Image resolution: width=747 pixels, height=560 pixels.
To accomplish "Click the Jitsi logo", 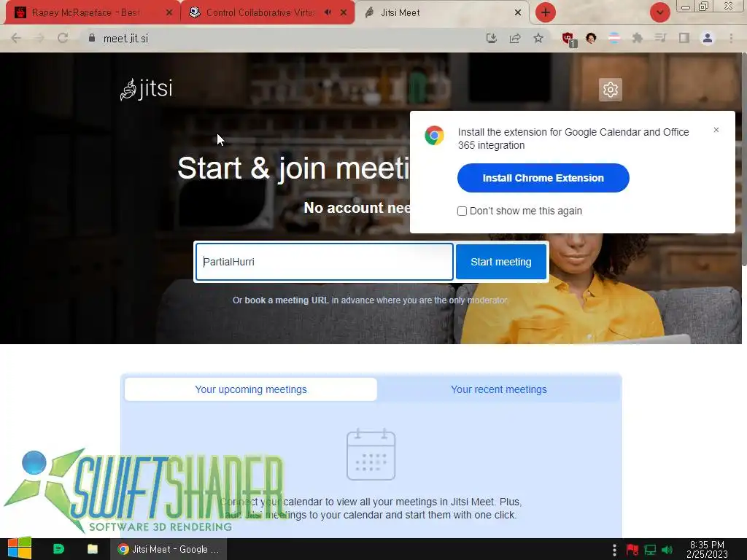I will tap(146, 89).
